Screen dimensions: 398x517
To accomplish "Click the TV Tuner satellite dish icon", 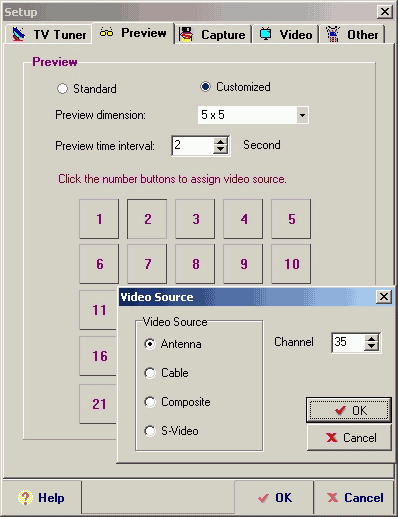I will pos(19,34).
